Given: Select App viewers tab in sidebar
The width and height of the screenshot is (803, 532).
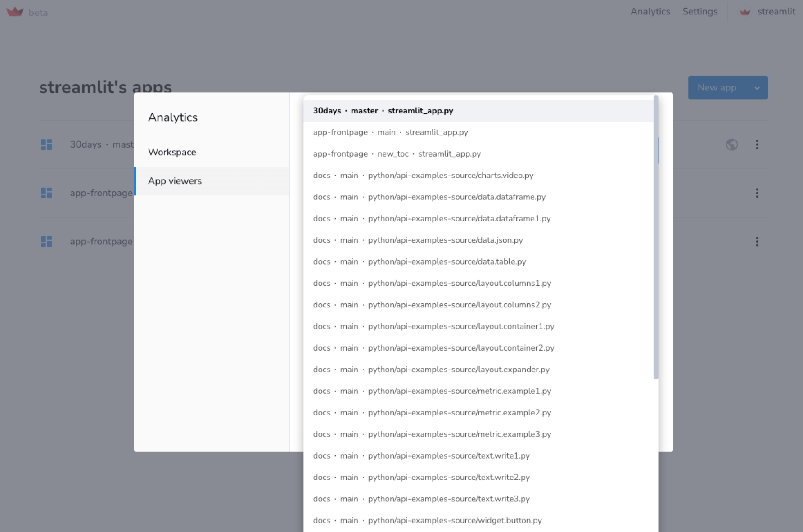Looking at the screenshot, I should click(x=175, y=181).
